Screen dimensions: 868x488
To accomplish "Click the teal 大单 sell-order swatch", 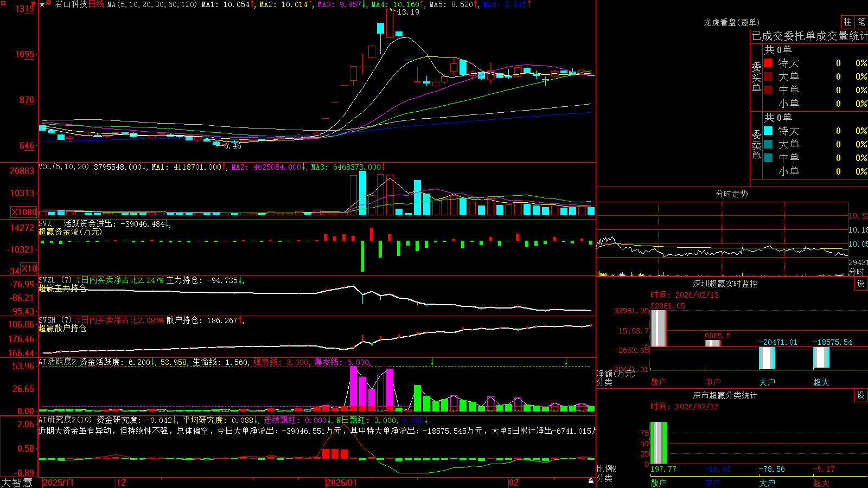I will click(x=768, y=144).
